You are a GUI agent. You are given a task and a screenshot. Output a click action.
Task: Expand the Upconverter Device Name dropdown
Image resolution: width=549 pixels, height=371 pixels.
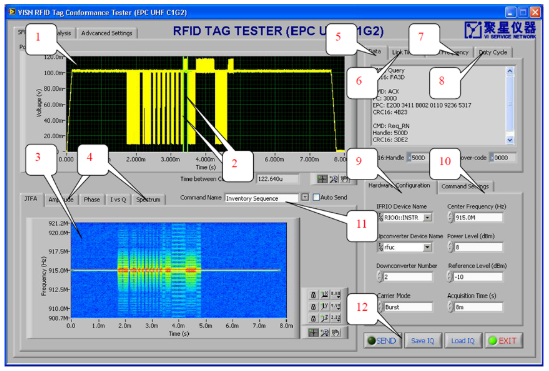[427, 247]
